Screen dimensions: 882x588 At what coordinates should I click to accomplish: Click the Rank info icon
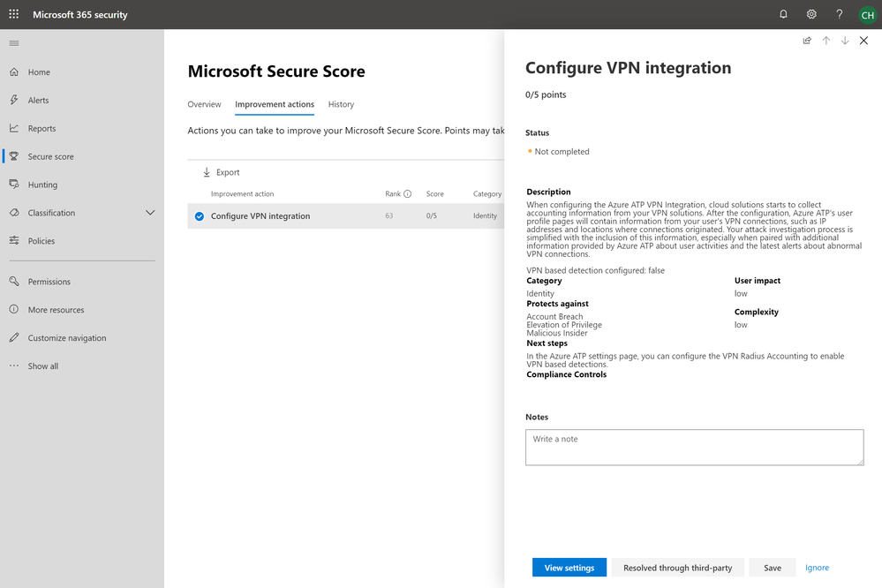pyautogui.click(x=407, y=194)
